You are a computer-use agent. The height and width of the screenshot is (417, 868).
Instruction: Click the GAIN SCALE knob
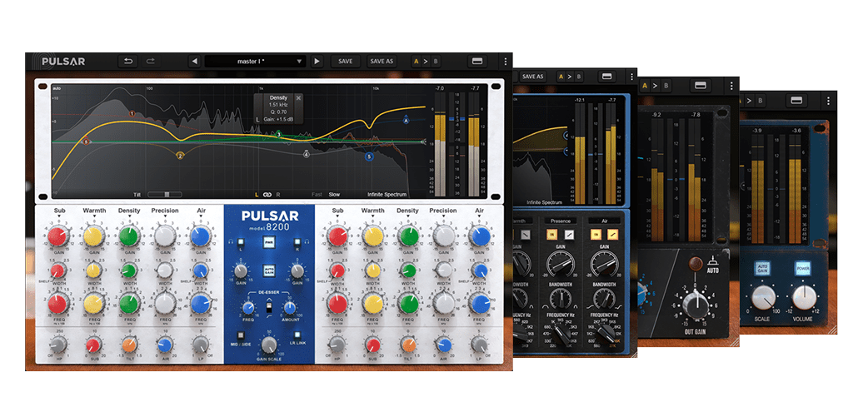pos(269,345)
